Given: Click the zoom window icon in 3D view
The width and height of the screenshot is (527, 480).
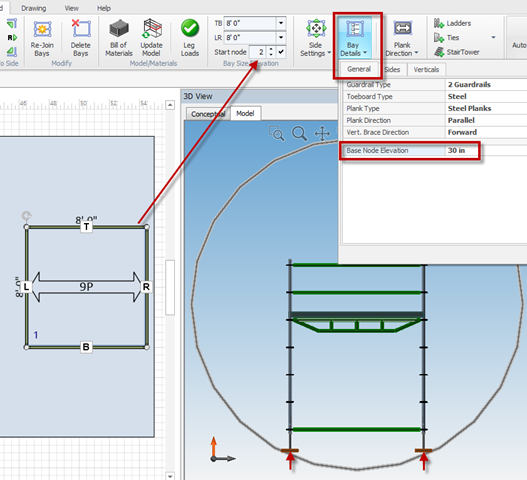Looking at the screenshot, I should pyautogui.click(x=277, y=133).
